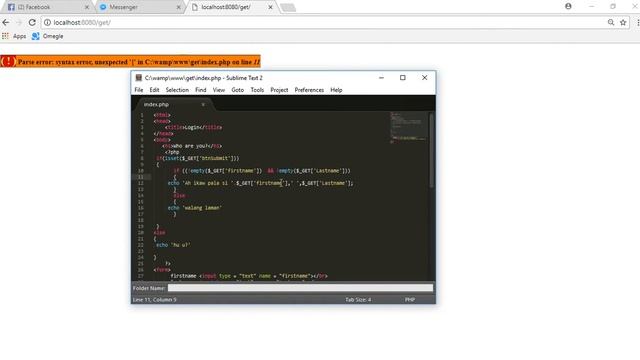Click the browser back arrow

(6, 22)
